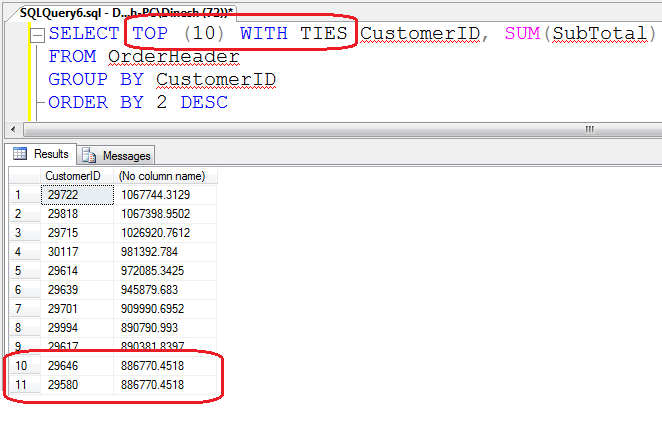Select row header 3 in results
This screenshot has width=662, height=421.
click(25, 233)
